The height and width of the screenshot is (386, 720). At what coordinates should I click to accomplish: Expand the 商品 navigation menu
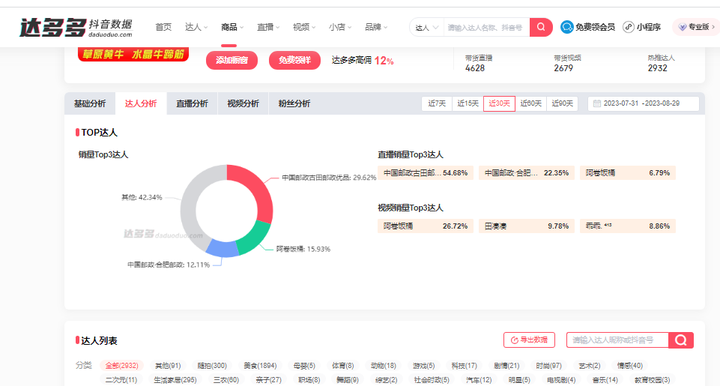coord(232,27)
